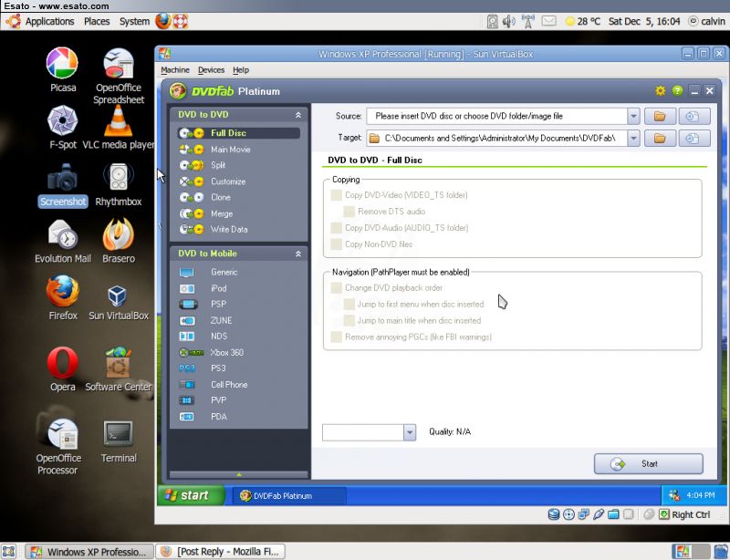Open volume control in top panel

click(x=509, y=21)
